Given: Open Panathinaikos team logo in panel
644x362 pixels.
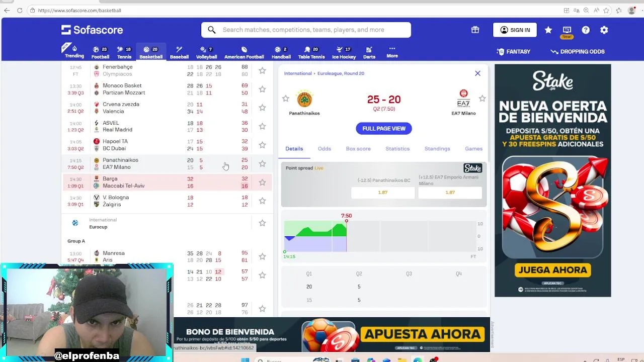Looking at the screenshot, I should pos(304,100).
